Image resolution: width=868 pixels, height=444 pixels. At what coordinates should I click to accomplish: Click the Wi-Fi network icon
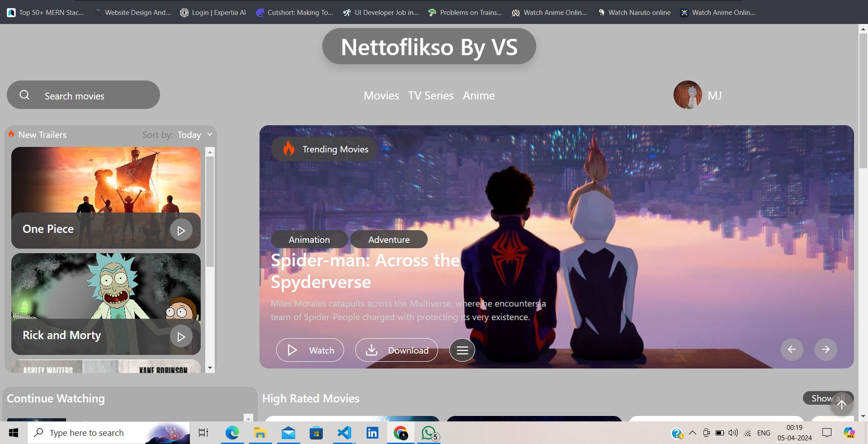[x=748, y=433]
